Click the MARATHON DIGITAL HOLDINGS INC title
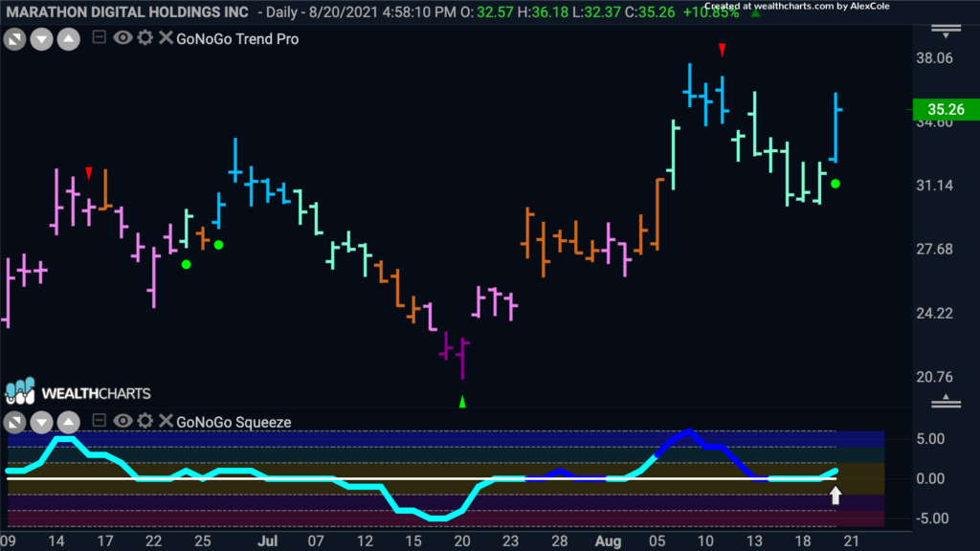 127,11
